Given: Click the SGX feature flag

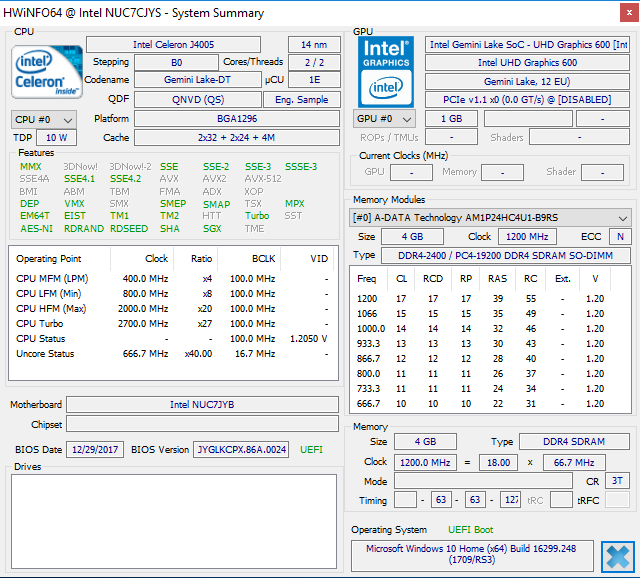Looking at the screenshot, I should coord(212,229).
